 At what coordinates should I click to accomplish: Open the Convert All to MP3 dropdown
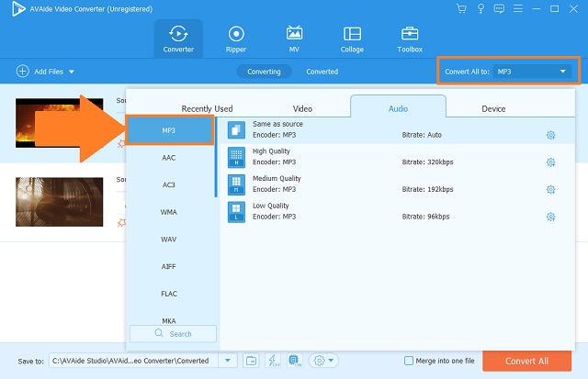coord(532,72)
